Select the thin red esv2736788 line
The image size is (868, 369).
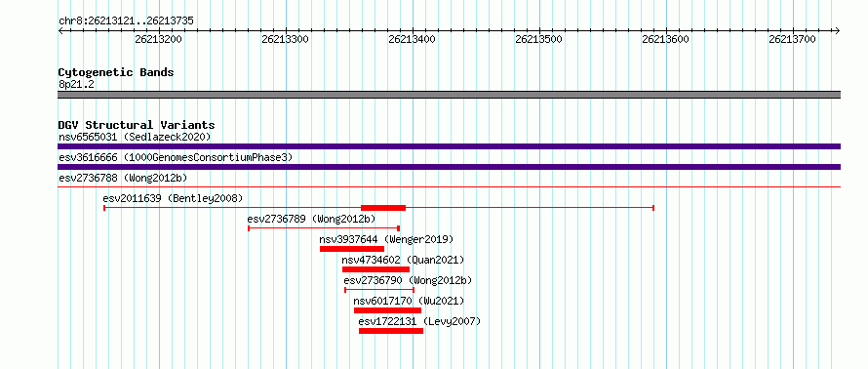449,186
